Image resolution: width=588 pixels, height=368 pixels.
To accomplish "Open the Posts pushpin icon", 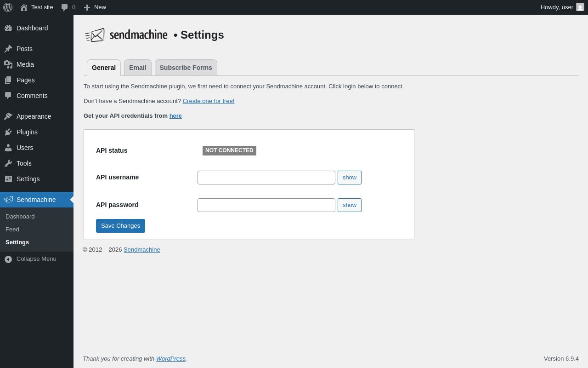I will coord(8,49).
